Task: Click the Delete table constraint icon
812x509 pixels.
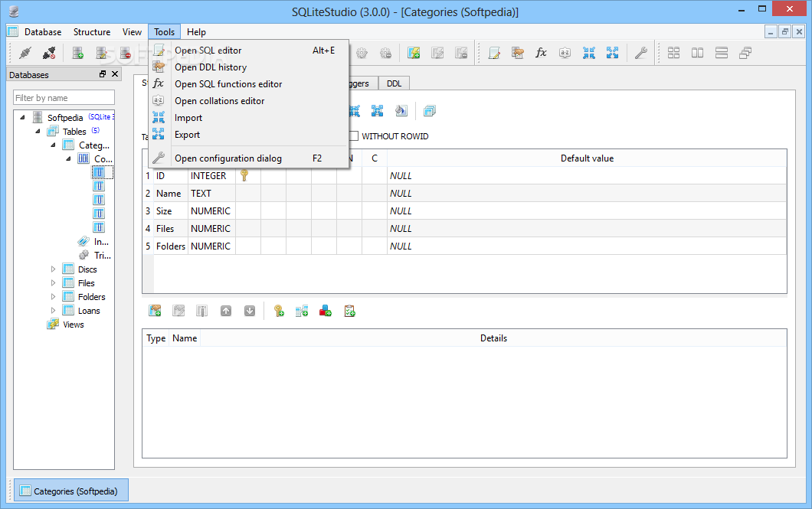Action: (x=202, y=311)
